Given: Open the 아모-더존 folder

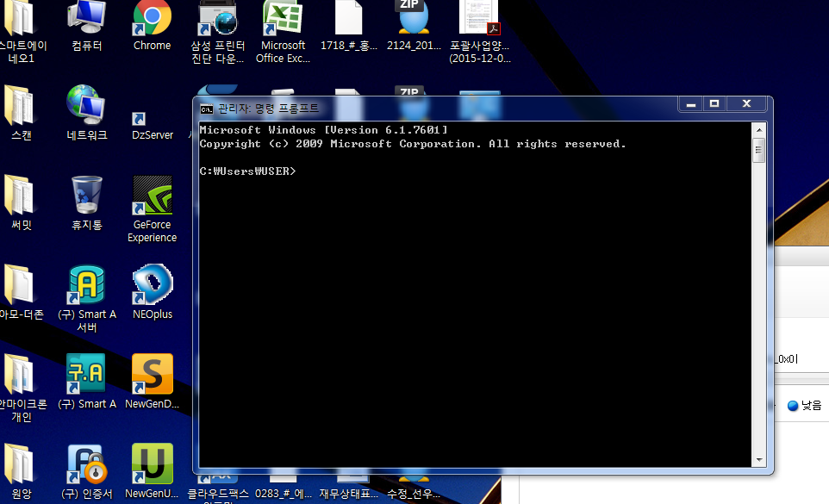Looking at the screenshot, I should (22, 291).
